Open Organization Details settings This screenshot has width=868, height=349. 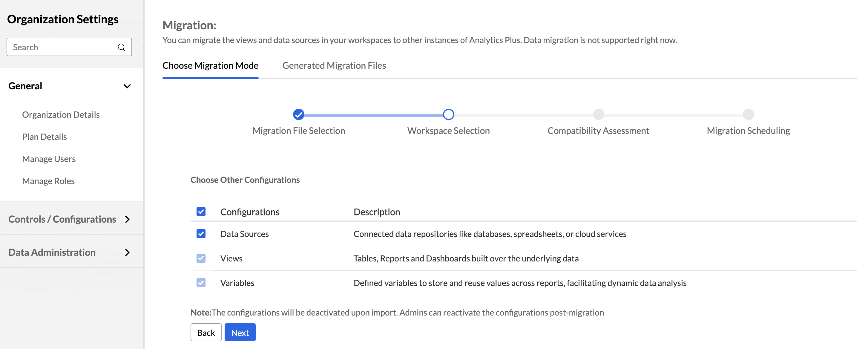click(x=61, y=115)
